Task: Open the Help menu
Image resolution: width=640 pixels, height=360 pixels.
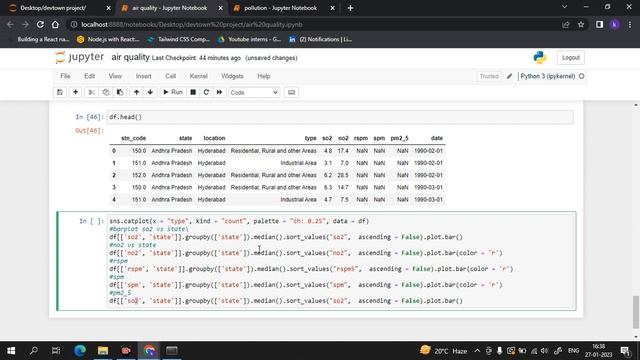Action: tap(264, 76)
